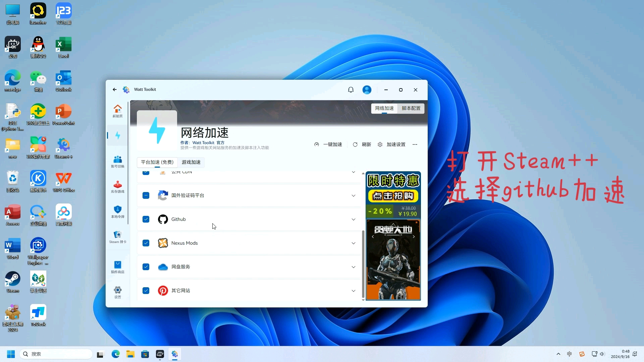
Task: Expand the 网盘服务 row chevron
Action: [354, 267]
